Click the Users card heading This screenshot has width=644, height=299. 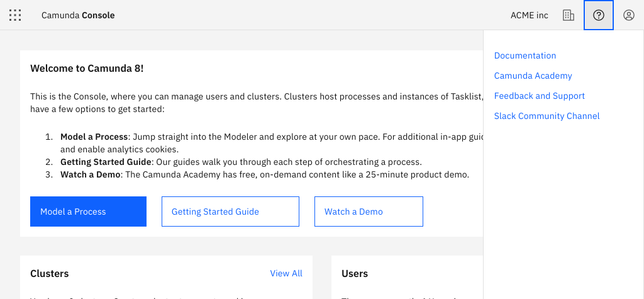pos(355,273)
